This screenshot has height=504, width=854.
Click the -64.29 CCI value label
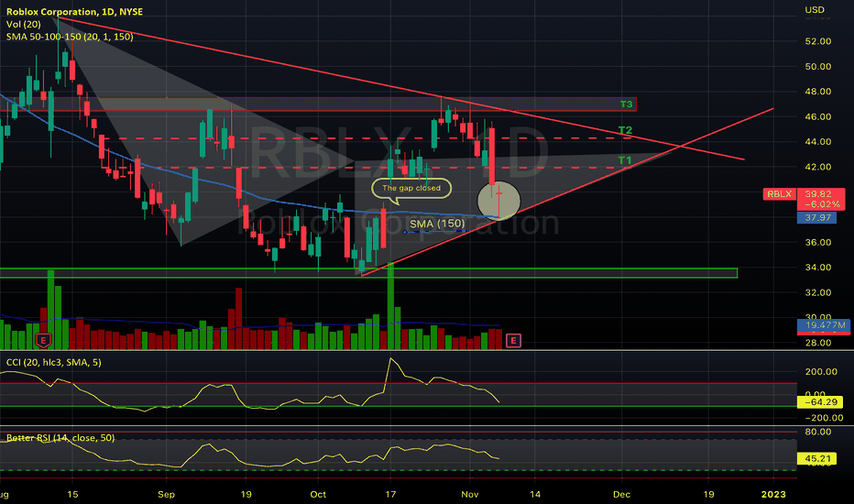[820, 402]
